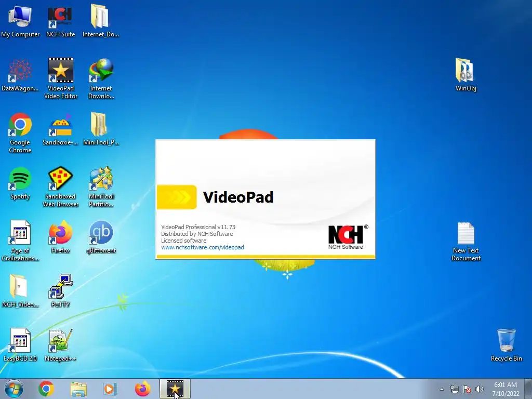
Task: Open qBittorrent desktop shortcut
Action: coord(101,237)
